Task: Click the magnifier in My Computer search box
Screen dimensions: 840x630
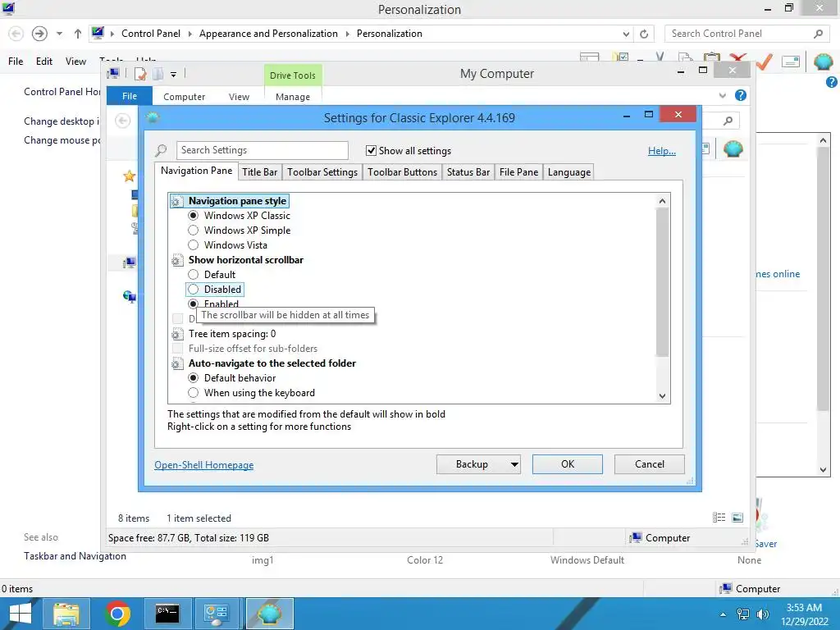Action: click(x=728, y=121)
